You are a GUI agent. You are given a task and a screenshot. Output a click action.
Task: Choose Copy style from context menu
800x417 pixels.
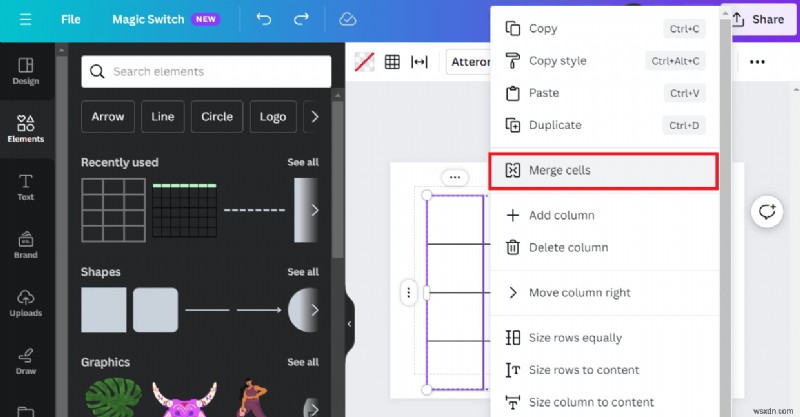tap(605, 61)
